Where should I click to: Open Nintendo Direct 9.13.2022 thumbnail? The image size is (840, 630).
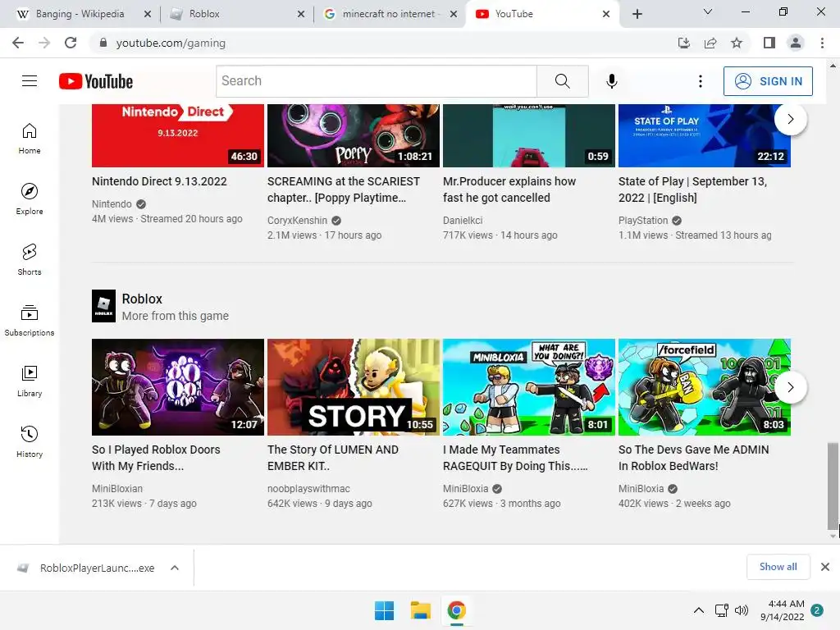(x=178, y=135)
